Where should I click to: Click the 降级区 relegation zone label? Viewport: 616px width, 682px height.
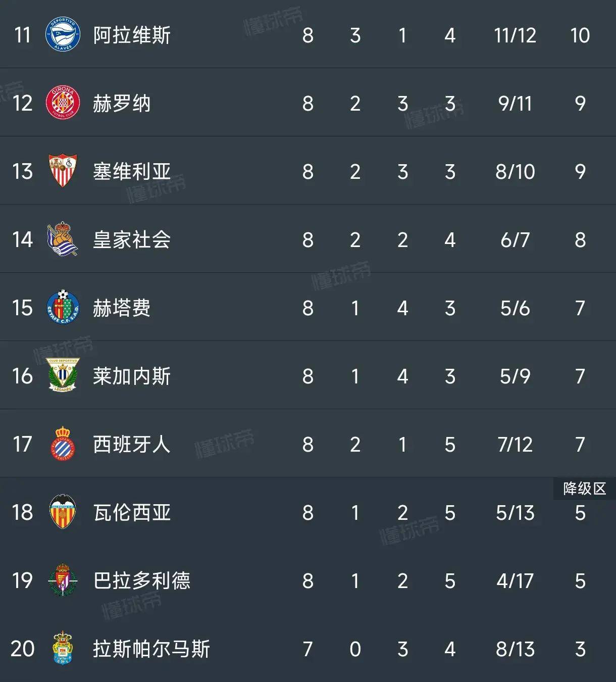click(584, 489)
